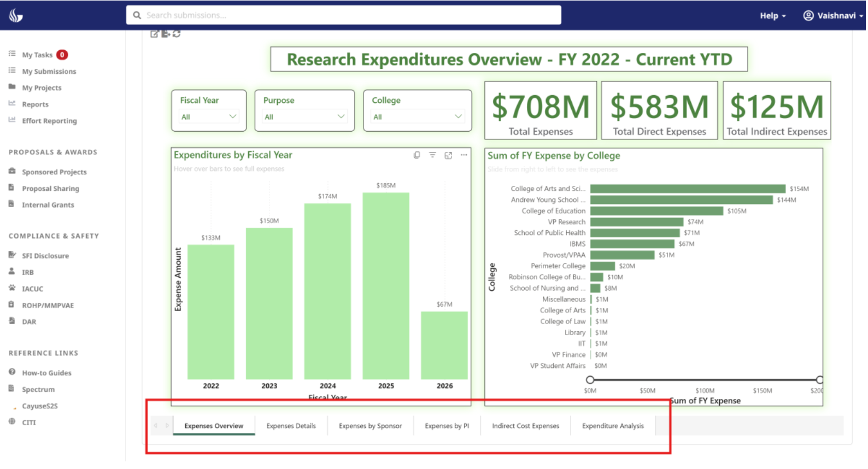
Task: Open more options ellipsis on Expenditures chart
Action: [x=464, y=155]
